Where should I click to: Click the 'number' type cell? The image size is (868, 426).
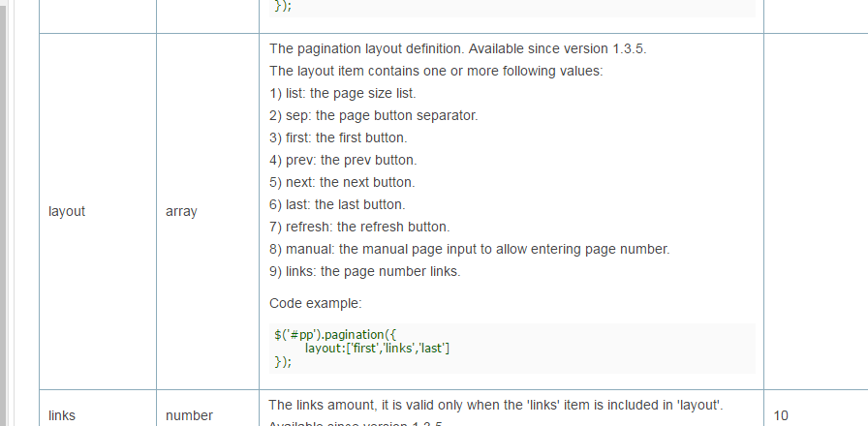[189, 415]
